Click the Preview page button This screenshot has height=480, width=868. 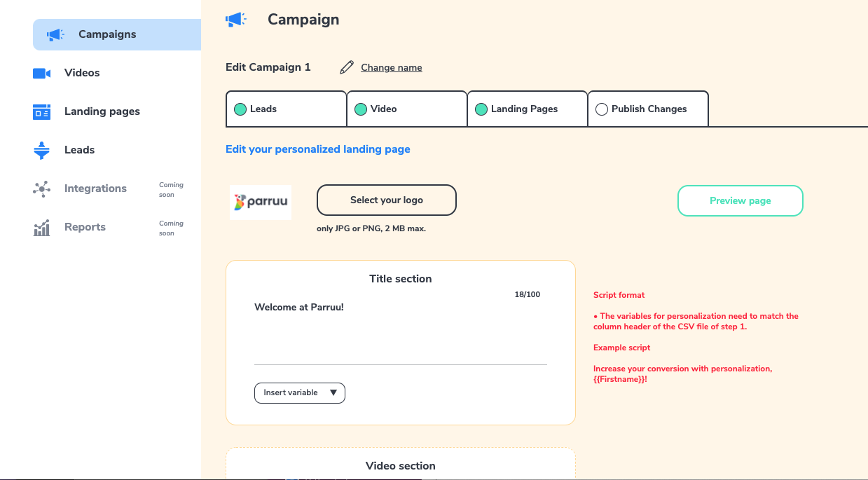coord(740,201)
